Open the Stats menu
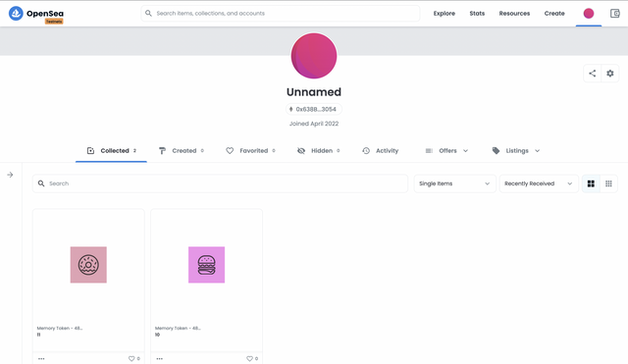The width and height of the screenshot is (628, 364). point(477,13)
